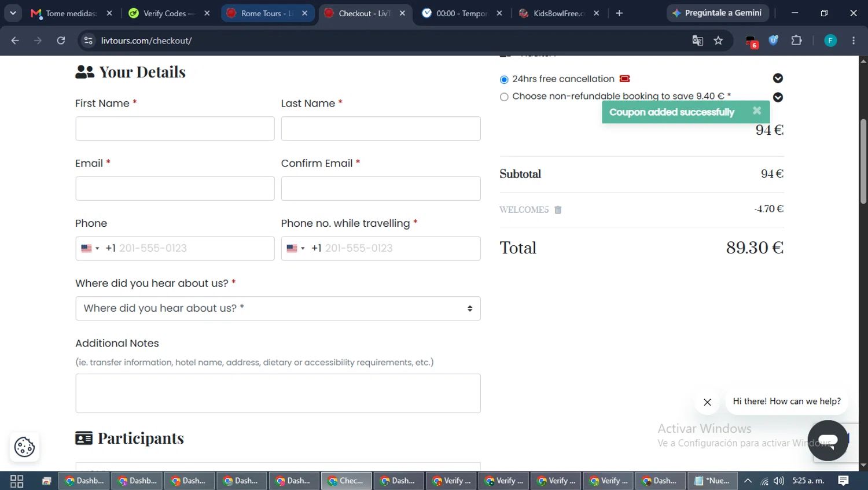Switch to the 00:00 - Tempor tab
Viewport: 868px width, 490px height.
(x=461, y=13)
